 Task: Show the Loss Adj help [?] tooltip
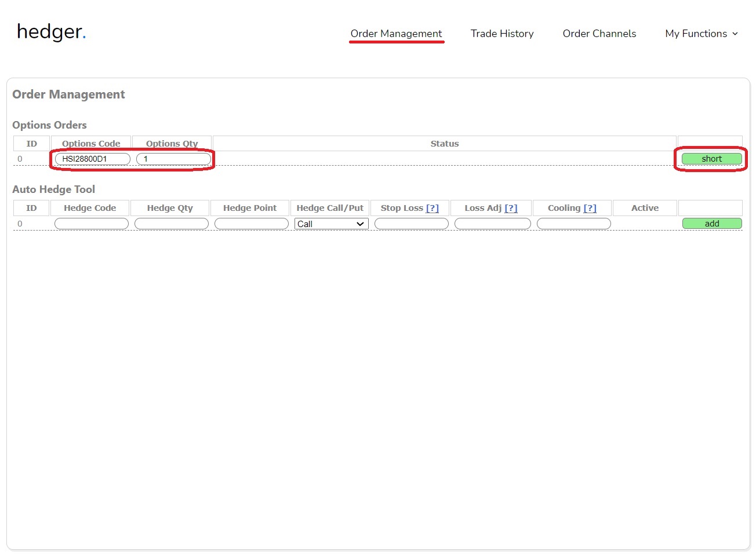511,208
